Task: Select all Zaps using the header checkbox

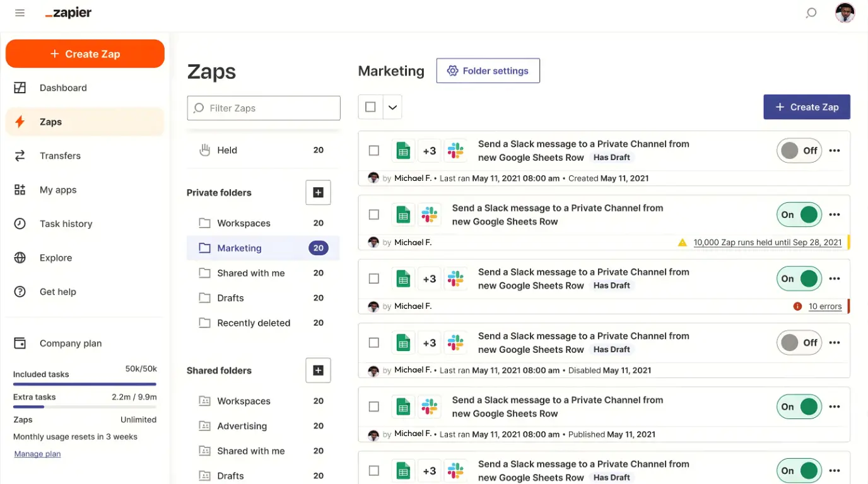Action: 370,107
